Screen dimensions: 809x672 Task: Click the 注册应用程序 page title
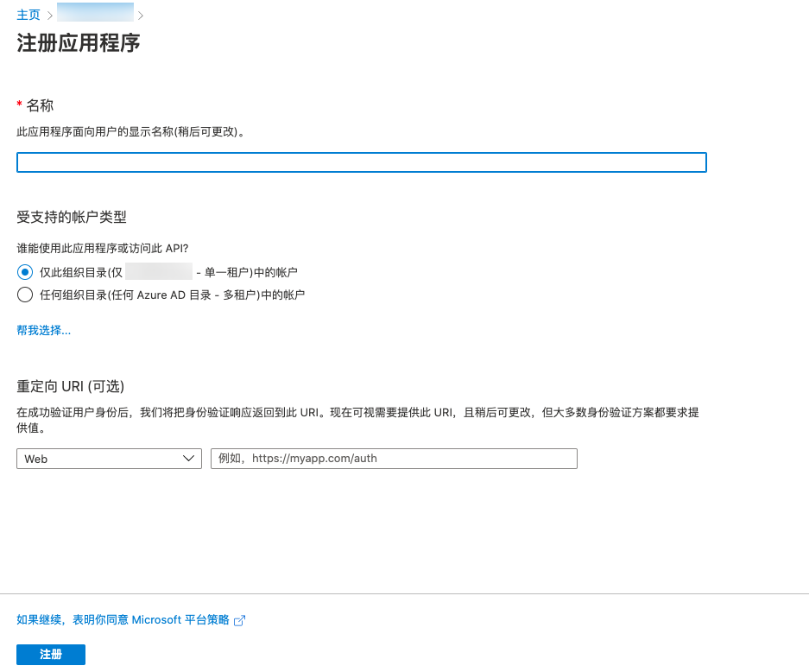(78, 43)
